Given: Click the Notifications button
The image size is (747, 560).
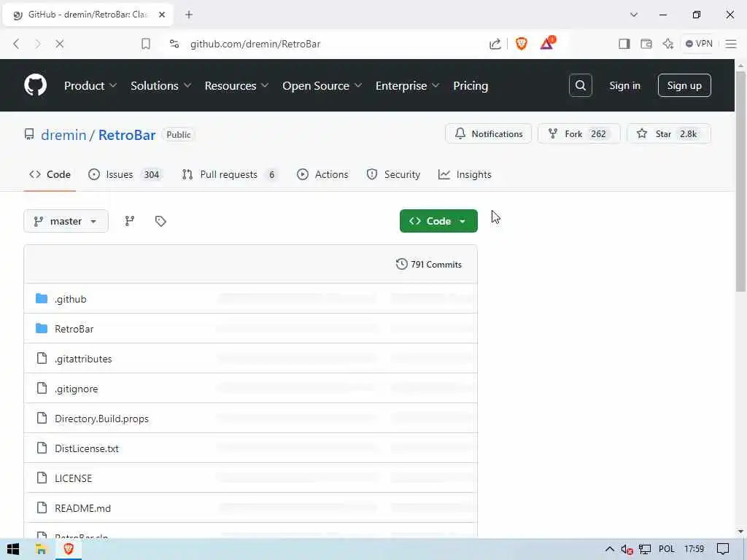Looking at the screenshot, I should (488, 134).
